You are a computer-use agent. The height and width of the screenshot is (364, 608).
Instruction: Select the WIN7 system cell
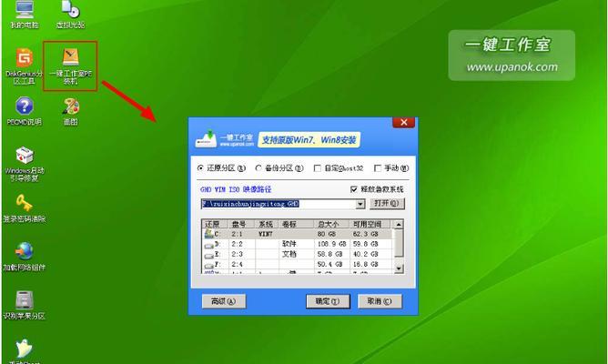(x=266, y=234)
